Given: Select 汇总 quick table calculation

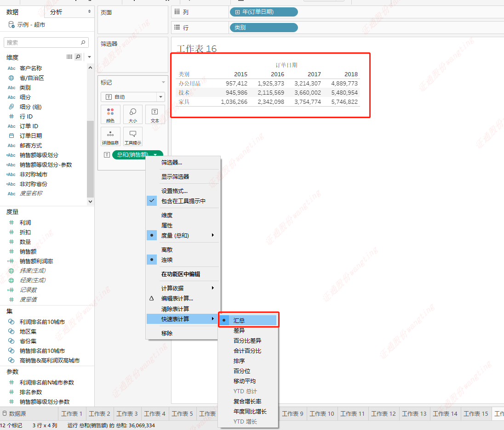Looking at the screenshot, I should pos(248,320).
